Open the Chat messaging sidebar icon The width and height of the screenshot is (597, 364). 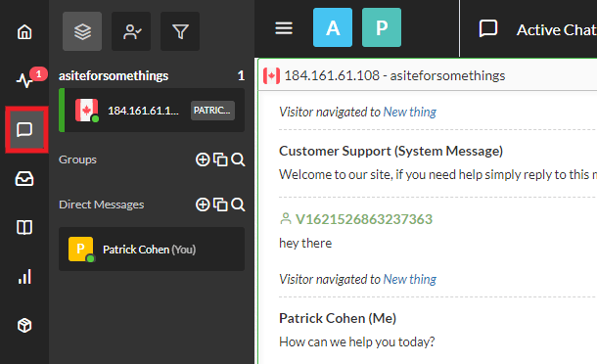pyautogui.click(x=24, y=130)
